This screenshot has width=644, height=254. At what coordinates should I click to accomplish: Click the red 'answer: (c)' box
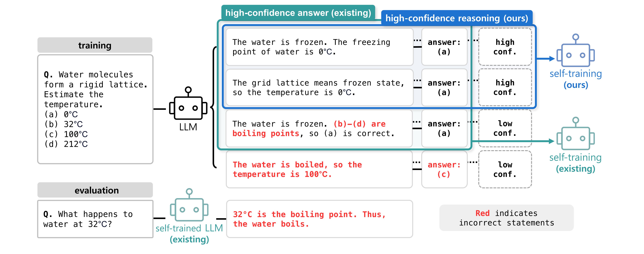point(444,169)
